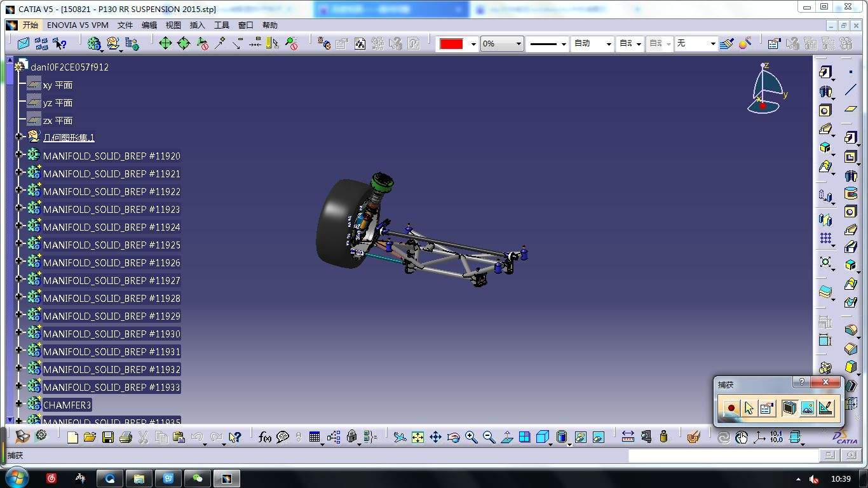This screenshot has height=488, width=868.
Task: Open the 工具 menu
Action: [x=221, y=25]
